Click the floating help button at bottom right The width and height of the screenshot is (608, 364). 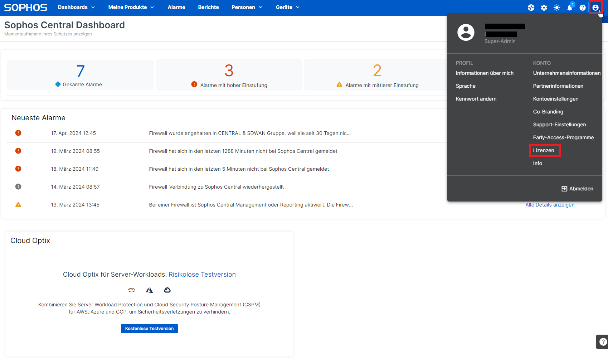(x=603, y=342)
